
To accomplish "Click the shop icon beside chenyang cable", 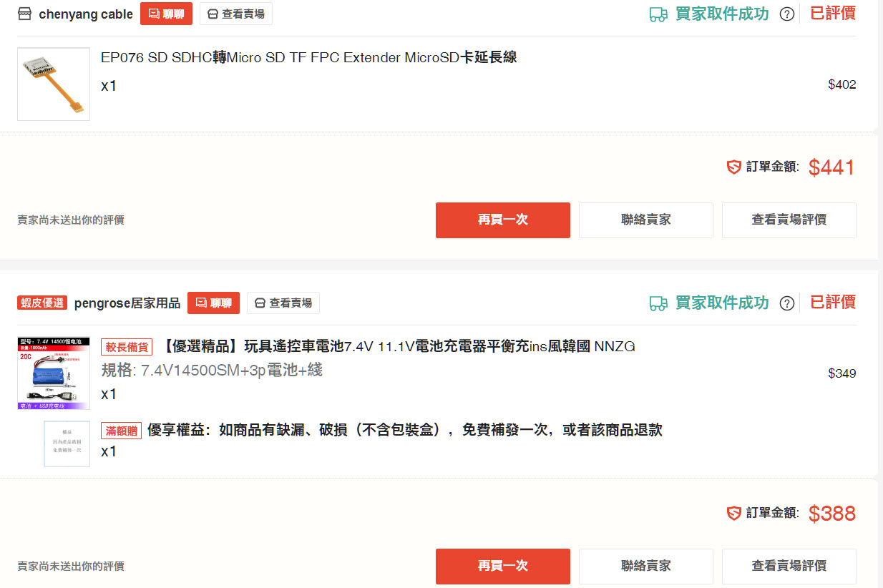I will click(24, 14).
